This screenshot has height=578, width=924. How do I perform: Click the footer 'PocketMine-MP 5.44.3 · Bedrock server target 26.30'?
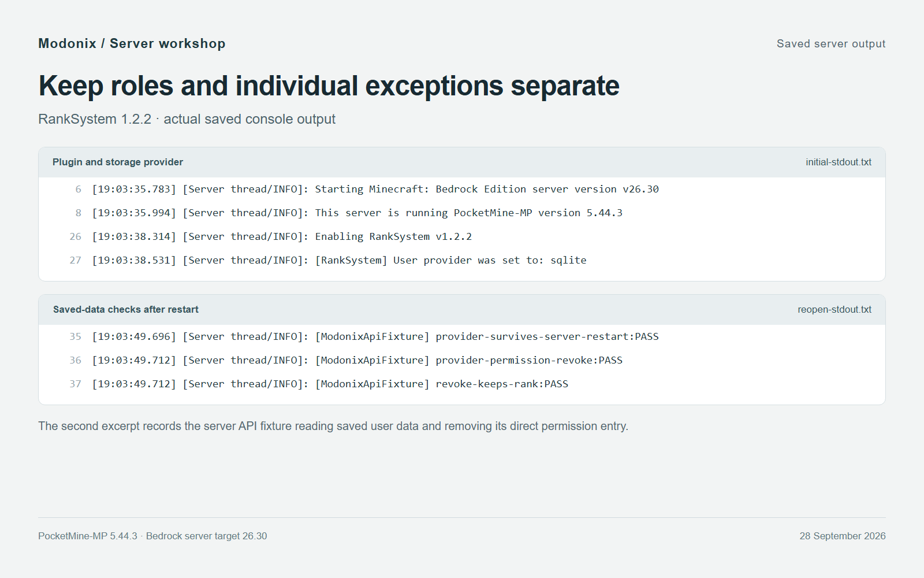coord(152,536)
